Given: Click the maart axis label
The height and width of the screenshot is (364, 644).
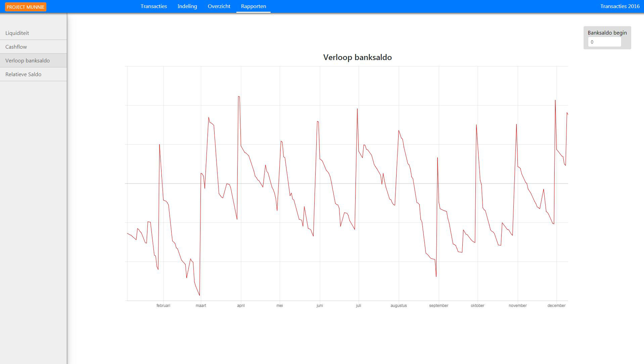Looking at the screenshot, I should click(201, 306).
